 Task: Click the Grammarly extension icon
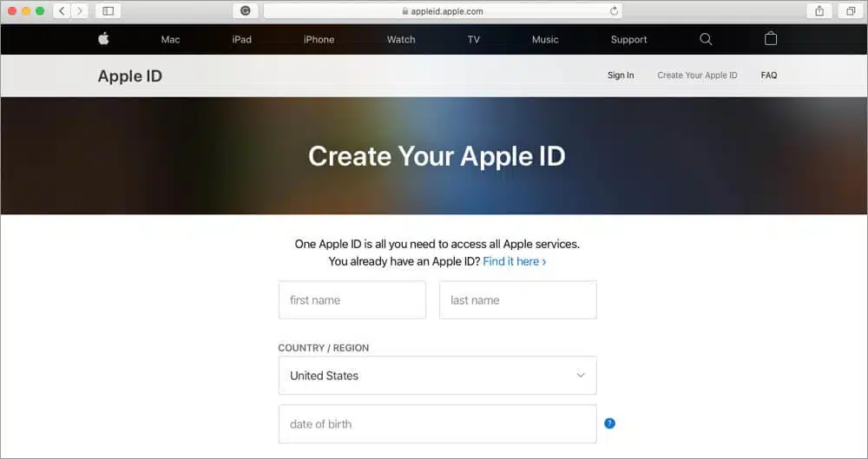coord(246,10)
